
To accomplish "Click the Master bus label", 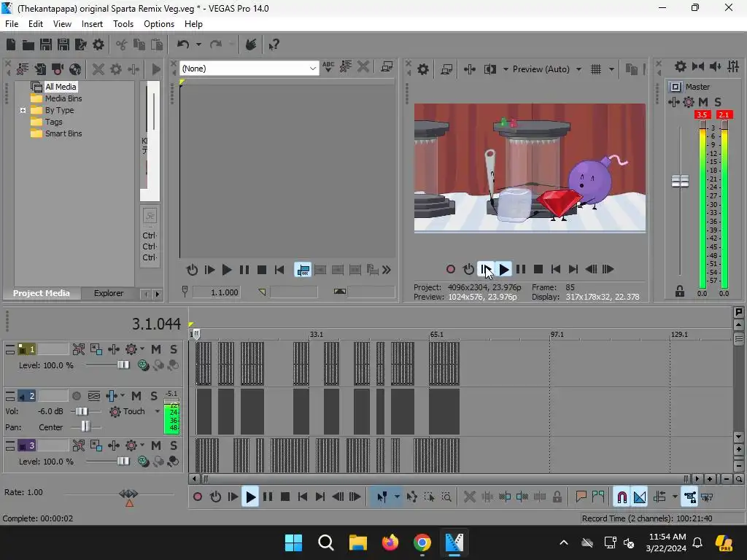I will tap(697, 87).
